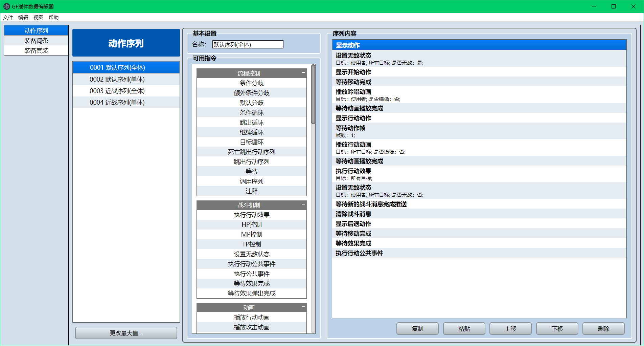This screenshot has width=644, height=346.
Task: Choose the 播放攻击动画 command
Action: pyautogui.click(x=252, y=327)
